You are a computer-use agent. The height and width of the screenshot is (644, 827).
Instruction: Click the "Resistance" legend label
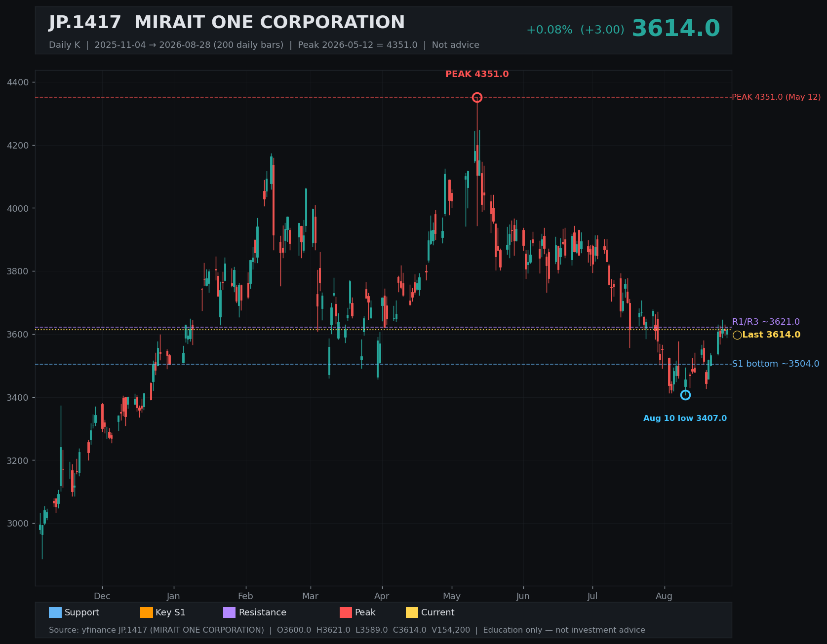[x=263, y=612]
